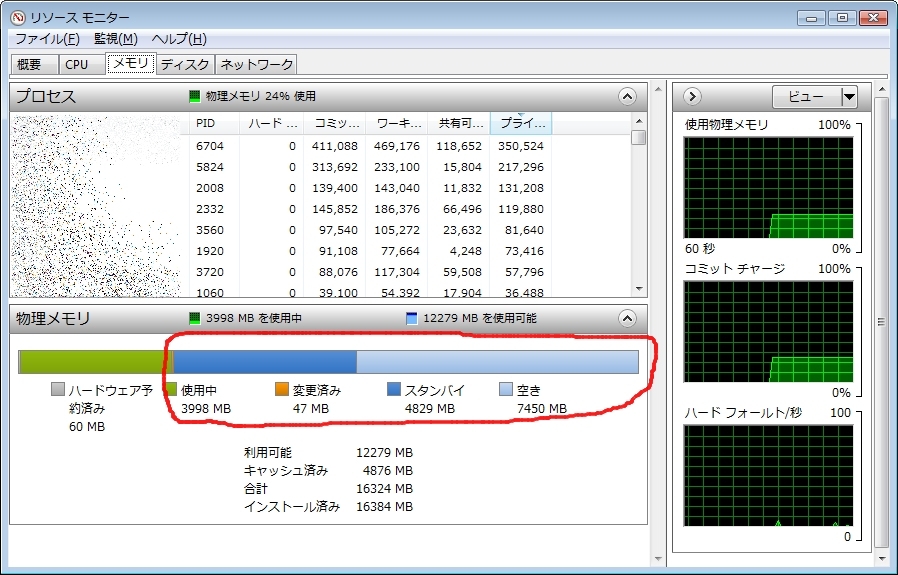The width and height of the screenshot is (898, 575).
Task: Click the 使用物理メモリ graph
Action: (x=768, y=188)
